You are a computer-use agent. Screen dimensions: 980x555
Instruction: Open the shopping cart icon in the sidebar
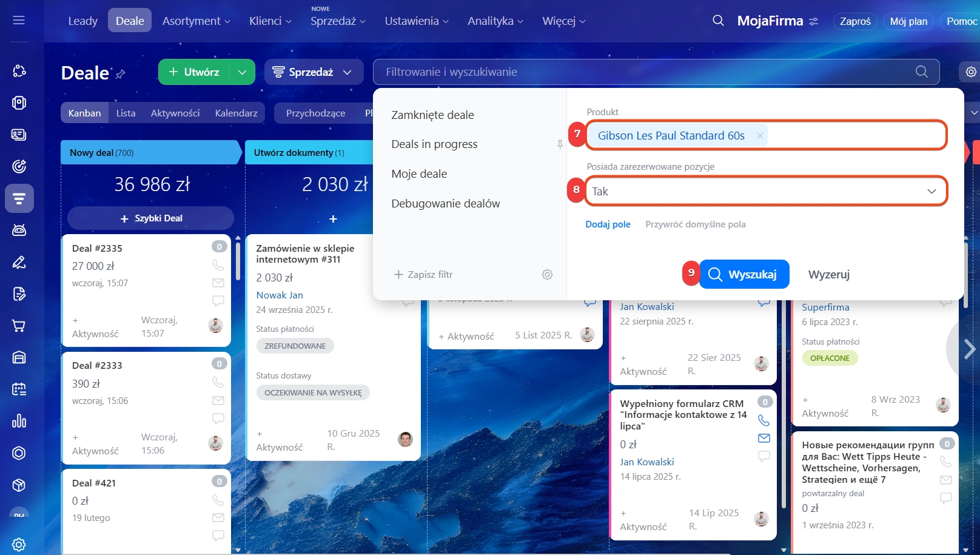tap(19, 326)
